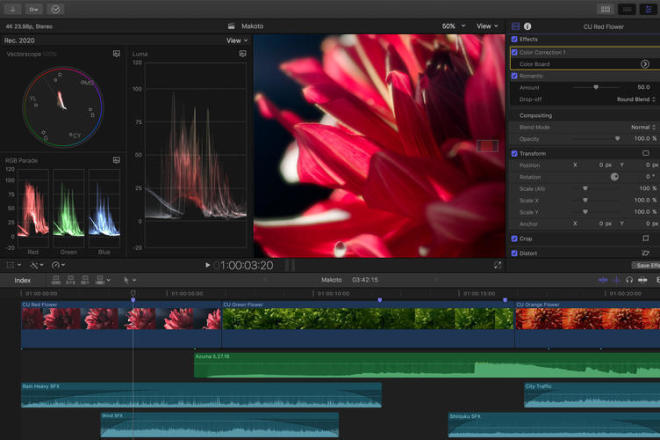Viewport: 660px width, 440px height.
Task: Toggle the Crop checkbox
Action: [514, 238]
